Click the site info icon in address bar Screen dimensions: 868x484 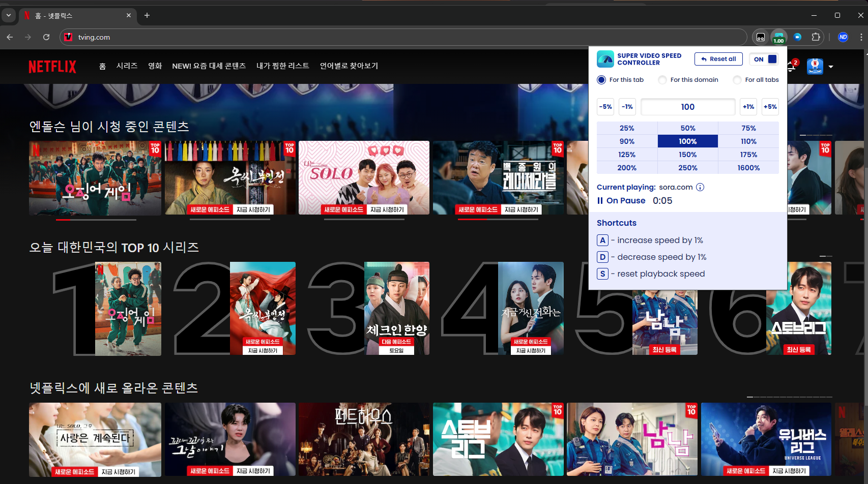click(68, 37)
